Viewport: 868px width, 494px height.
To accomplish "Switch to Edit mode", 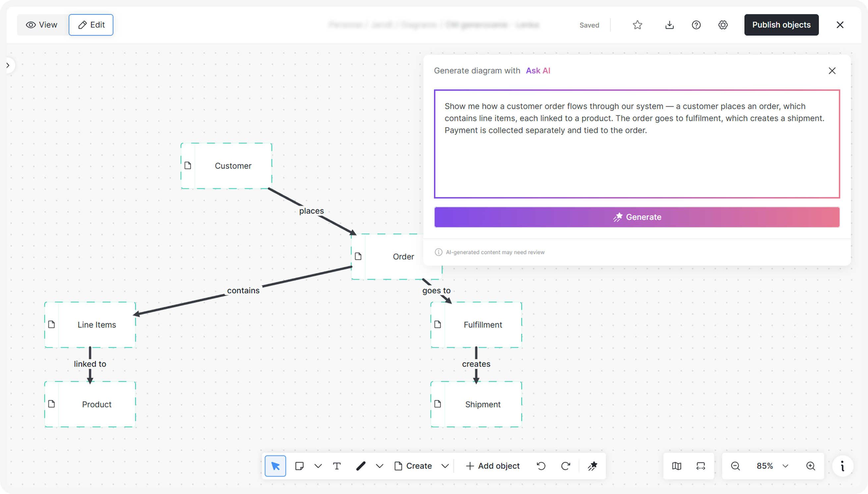I will [91, 25].
